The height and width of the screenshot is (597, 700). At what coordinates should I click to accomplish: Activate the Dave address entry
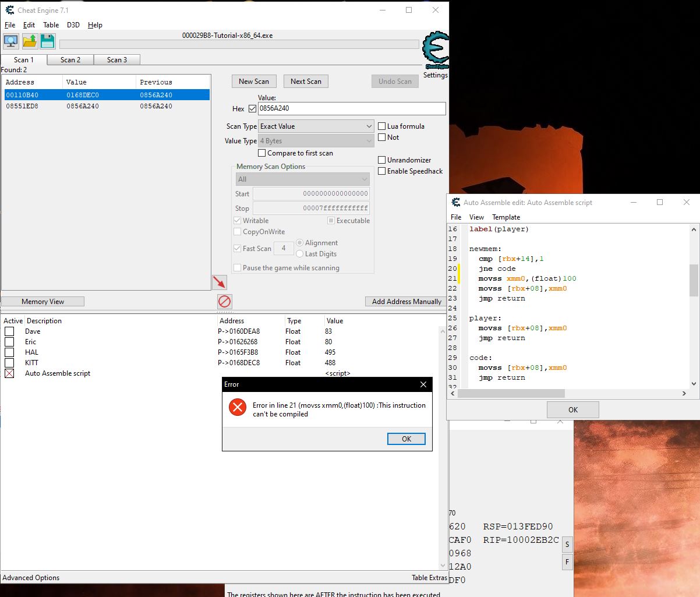(9, 331)
